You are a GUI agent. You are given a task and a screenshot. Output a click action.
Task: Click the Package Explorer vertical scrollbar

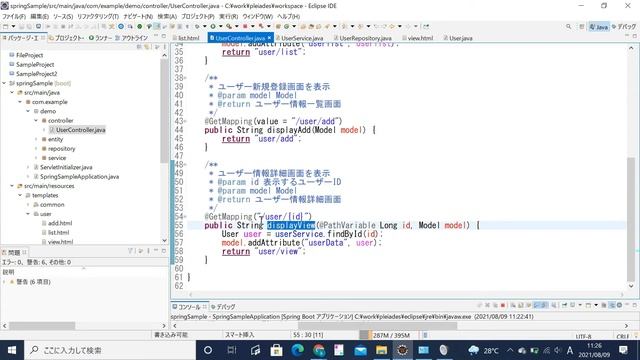pos(164,110)
